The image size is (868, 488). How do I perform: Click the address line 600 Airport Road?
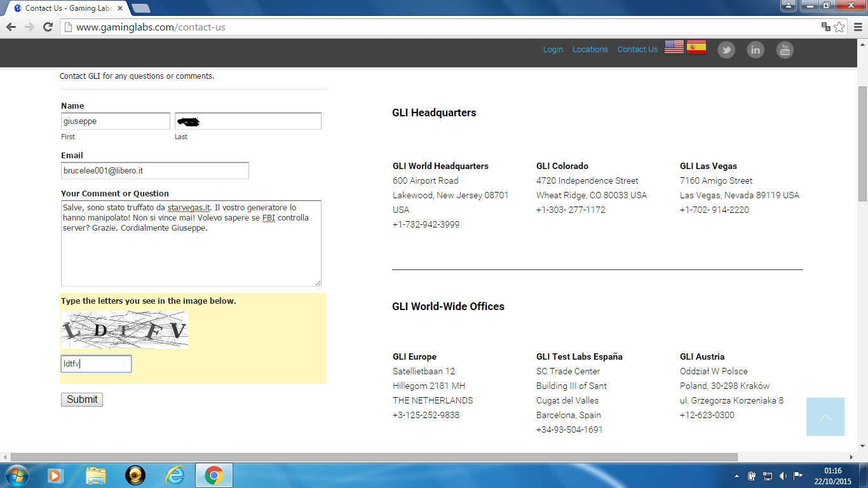425,180
